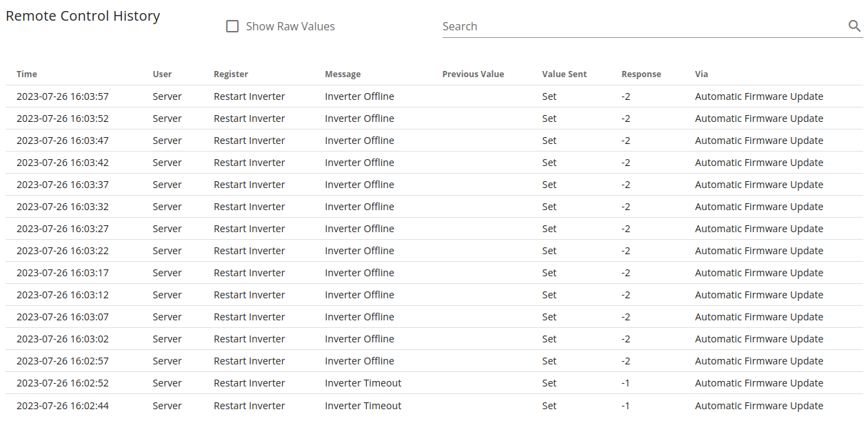Click the Value Sent column header
The width and height of the screenshot is (868, 423).
click(565, 74)
